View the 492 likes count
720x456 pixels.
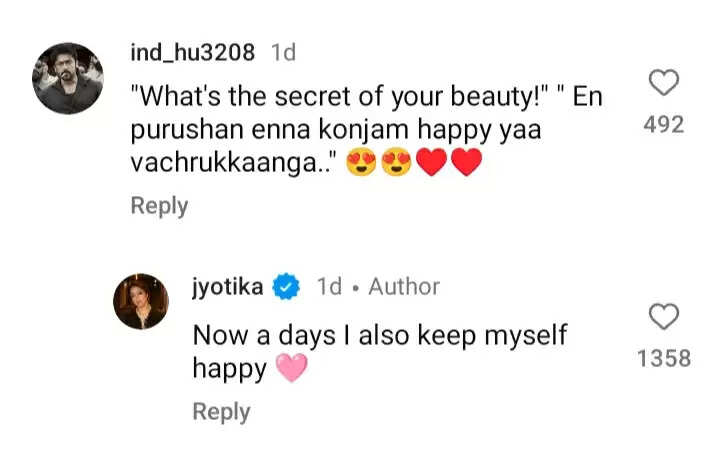point(664,124)
